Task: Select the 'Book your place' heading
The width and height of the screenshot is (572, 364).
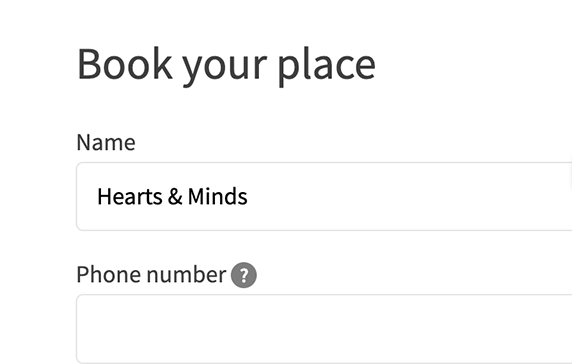Action: pos(226,66)
